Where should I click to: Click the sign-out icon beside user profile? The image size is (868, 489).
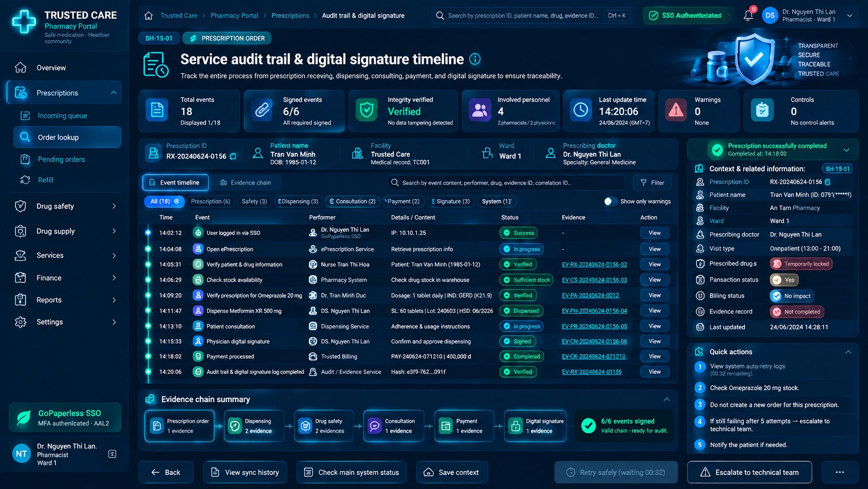tap(112, 454)
